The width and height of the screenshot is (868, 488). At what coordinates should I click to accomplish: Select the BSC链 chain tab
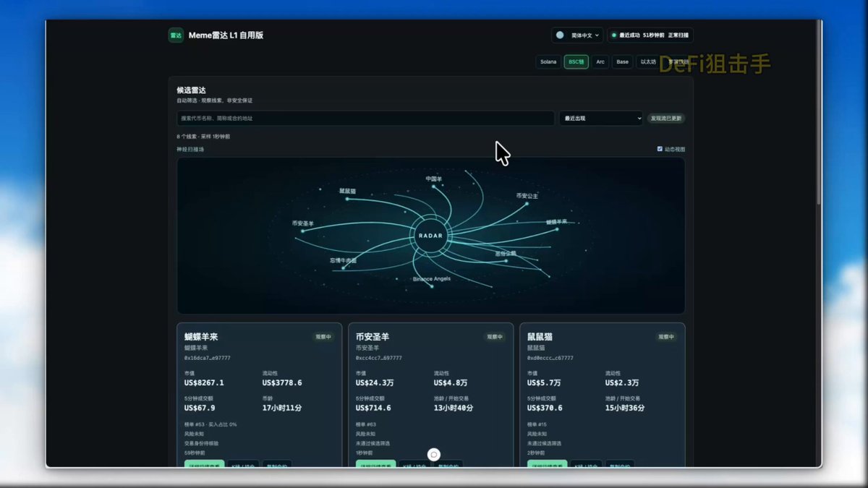coord(576,62)
